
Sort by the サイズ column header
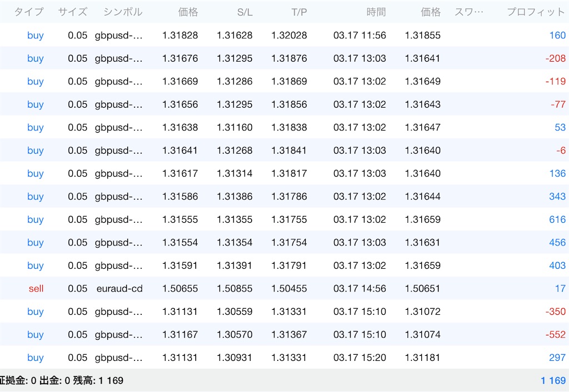pyautogui.click(x=73, y=12)
